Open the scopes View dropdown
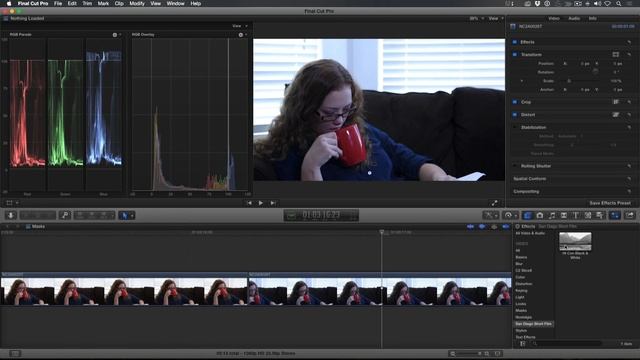The image size is (640, 360). pos(240,26)
